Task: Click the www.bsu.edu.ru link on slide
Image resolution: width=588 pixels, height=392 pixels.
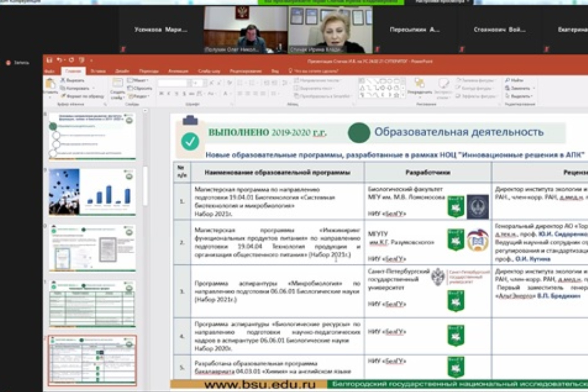Action: [x=260, y=385]
